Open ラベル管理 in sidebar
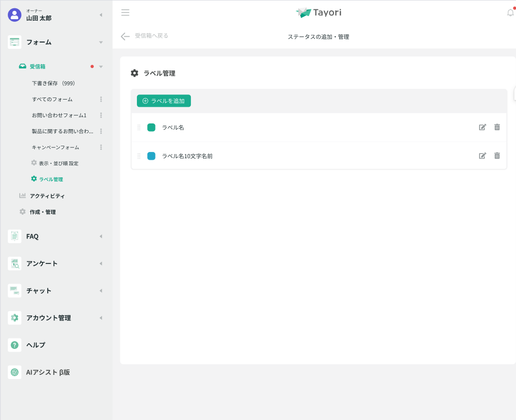Screen dimensions: 516x420 pos(51,179)
